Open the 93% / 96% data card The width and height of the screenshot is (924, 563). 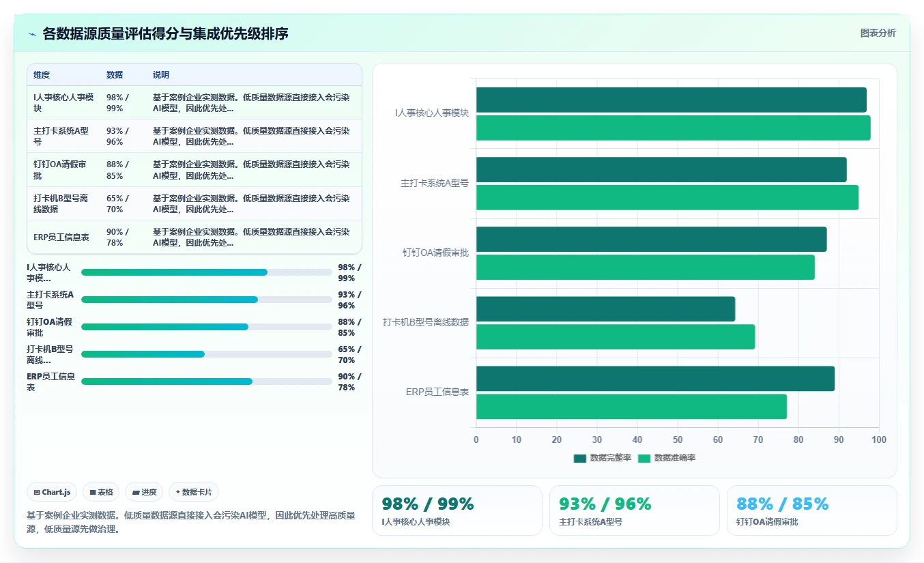point(635,510)
